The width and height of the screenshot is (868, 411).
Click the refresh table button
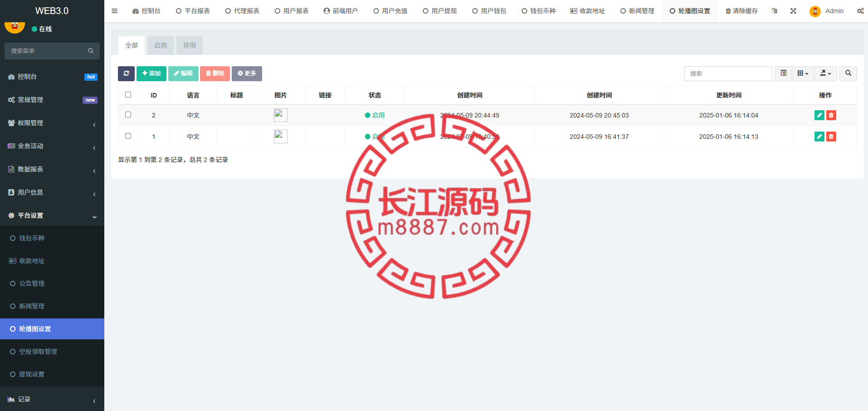point(126,73)
